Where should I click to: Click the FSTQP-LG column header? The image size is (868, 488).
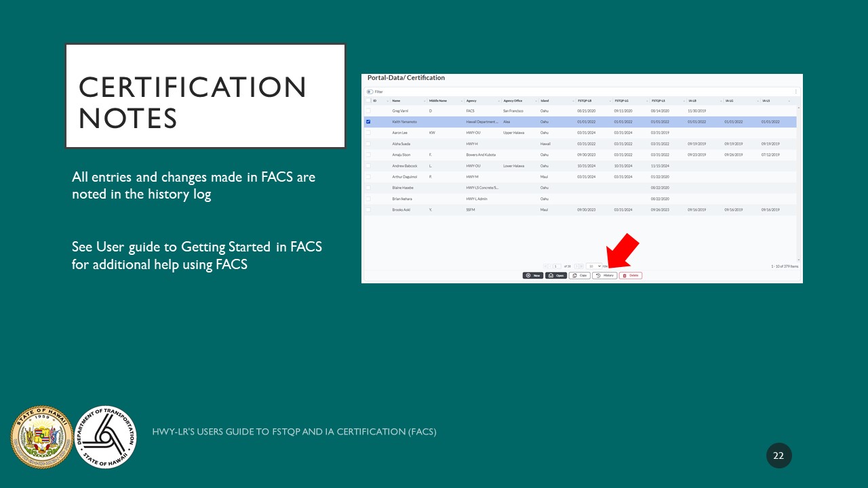(622, 101)
